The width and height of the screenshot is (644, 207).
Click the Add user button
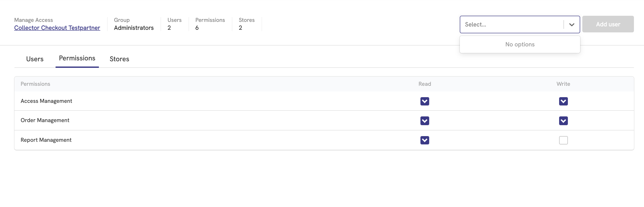click(608, 24)
